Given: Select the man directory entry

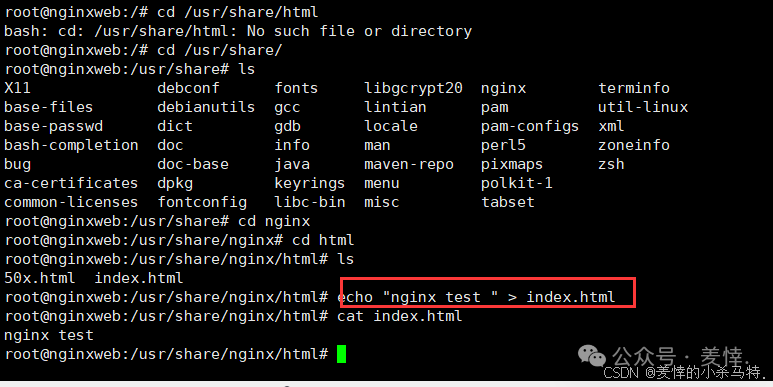Looking at the screenshot, I should click(x=378, y=146).
